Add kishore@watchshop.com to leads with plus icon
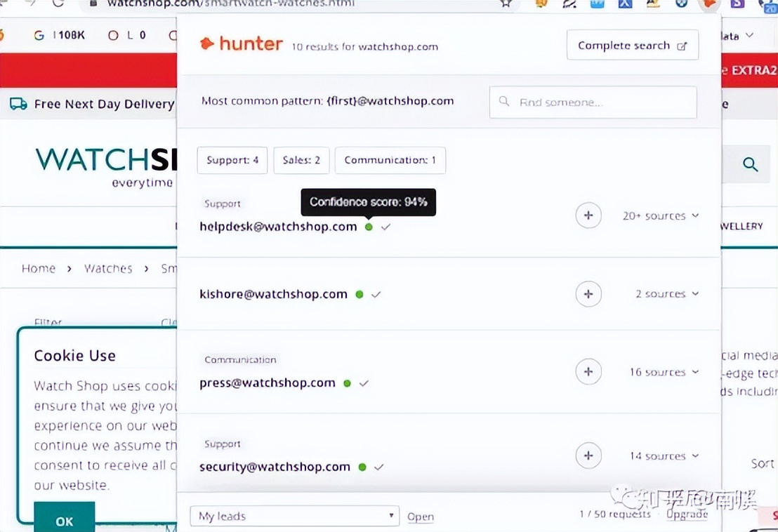Viewport: 778px width, 532px height. 588,294
